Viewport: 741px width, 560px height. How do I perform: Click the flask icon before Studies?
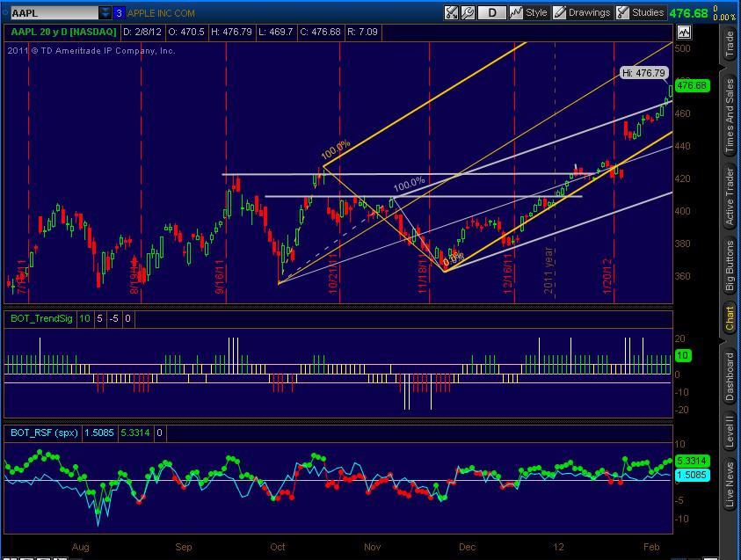coord(623,13)
